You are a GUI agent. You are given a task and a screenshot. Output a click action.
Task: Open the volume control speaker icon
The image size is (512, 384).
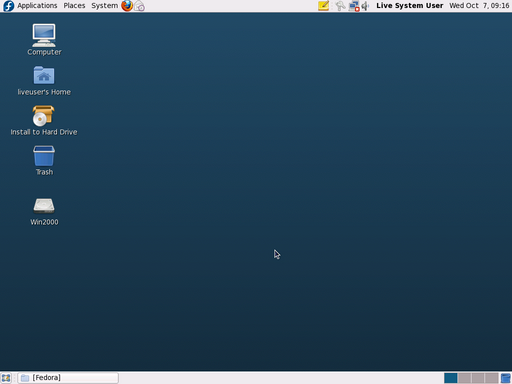pyautogui.click(x=365, y=6)
